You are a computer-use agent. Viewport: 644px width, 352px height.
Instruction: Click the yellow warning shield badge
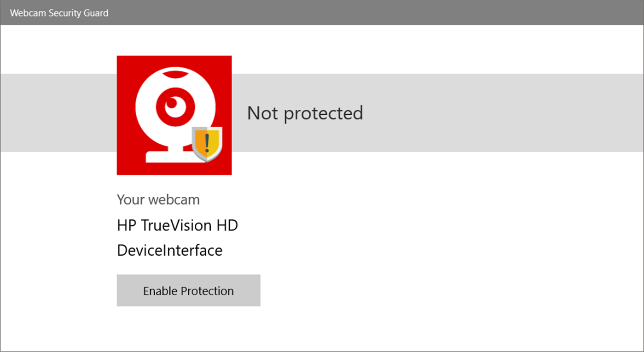click(x=207, y=144)
